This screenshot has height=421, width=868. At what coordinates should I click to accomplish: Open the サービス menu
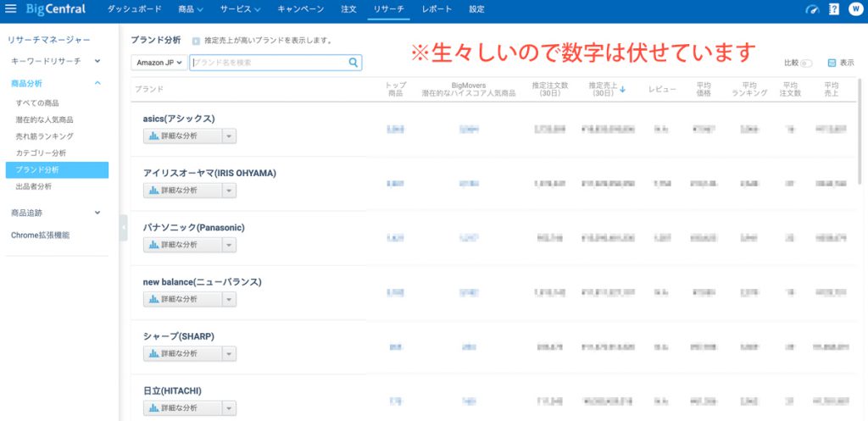(x=240, y=9)
